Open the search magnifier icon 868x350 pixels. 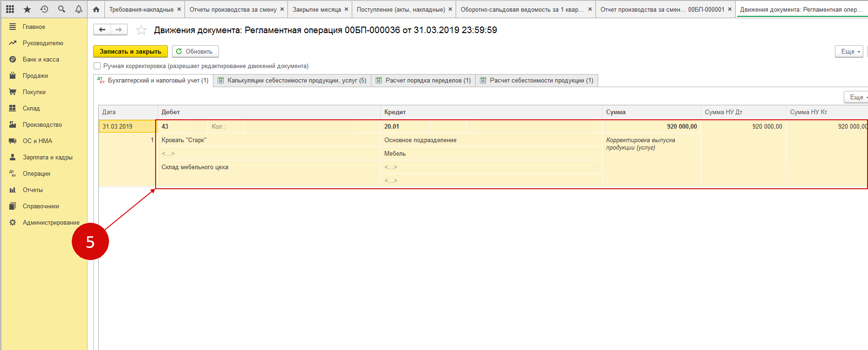[x=62, y=9]
